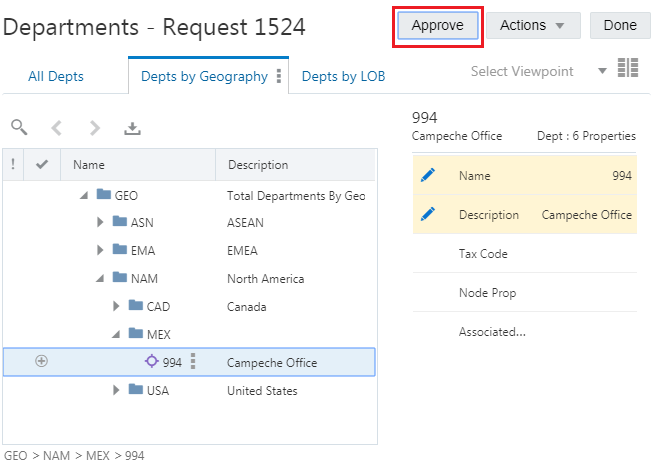Click the Approve button
657x466 pixels.
(437, 26)
